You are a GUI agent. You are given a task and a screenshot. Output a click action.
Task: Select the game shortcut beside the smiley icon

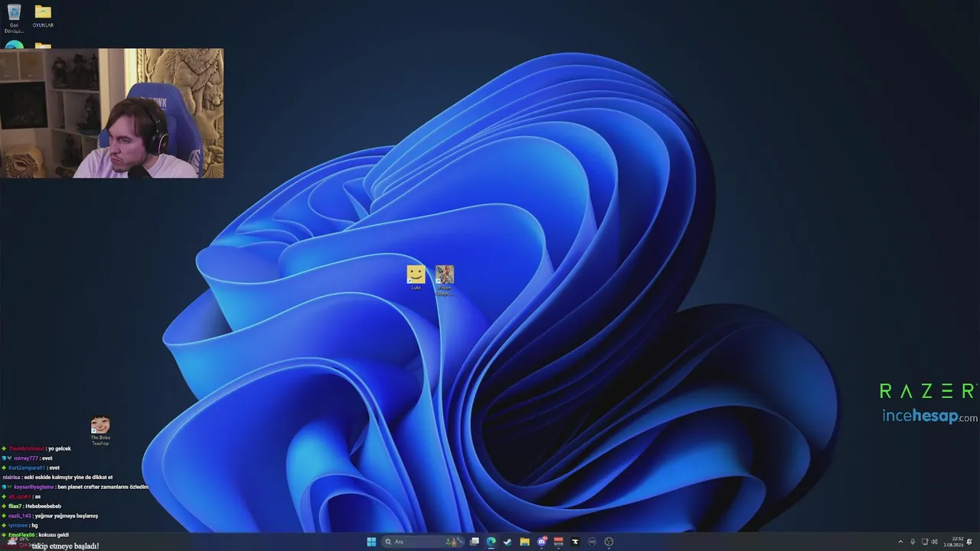tap(445, 280)
